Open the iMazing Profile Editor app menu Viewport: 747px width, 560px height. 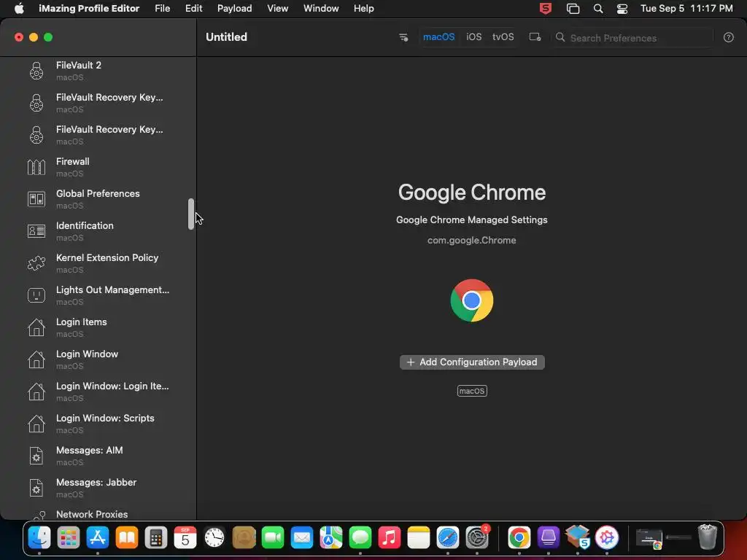click(89, 9)
